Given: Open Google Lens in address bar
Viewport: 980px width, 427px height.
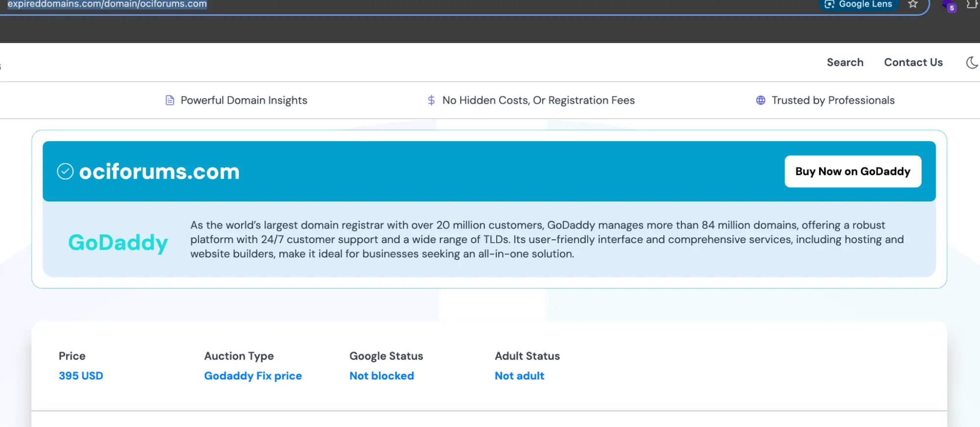Looking at the screenshot, I should click(x=858, y=4).
